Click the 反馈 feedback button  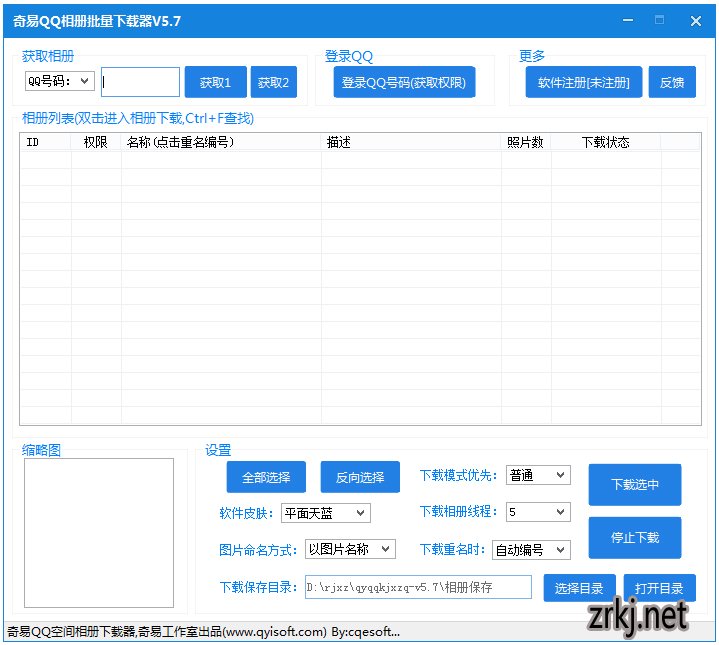point(672,82)
